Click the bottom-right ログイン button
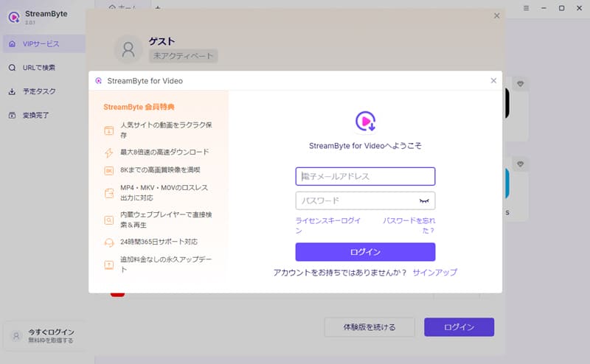The width and height of the screenshot is (590, 364). [x=459, y=327]
